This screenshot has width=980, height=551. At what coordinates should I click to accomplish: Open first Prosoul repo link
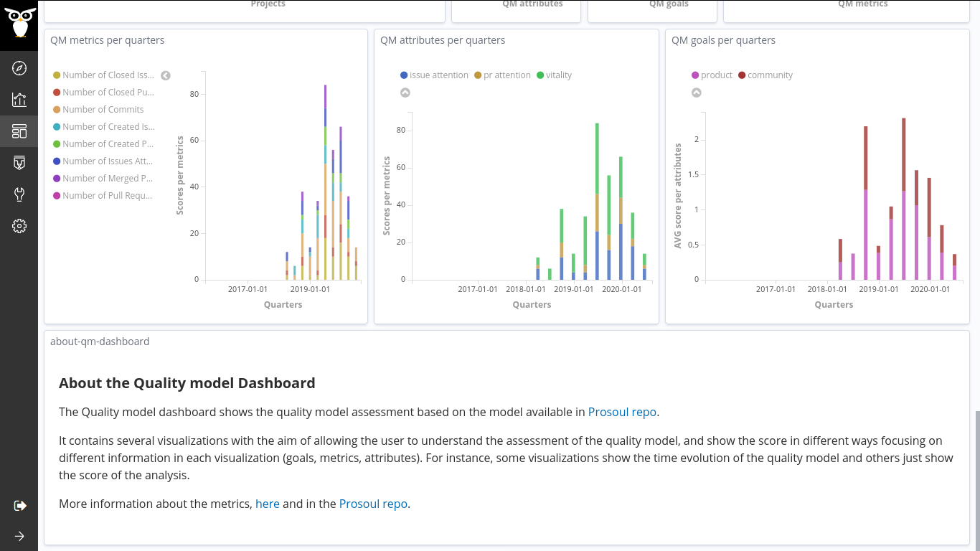(622, 412)
